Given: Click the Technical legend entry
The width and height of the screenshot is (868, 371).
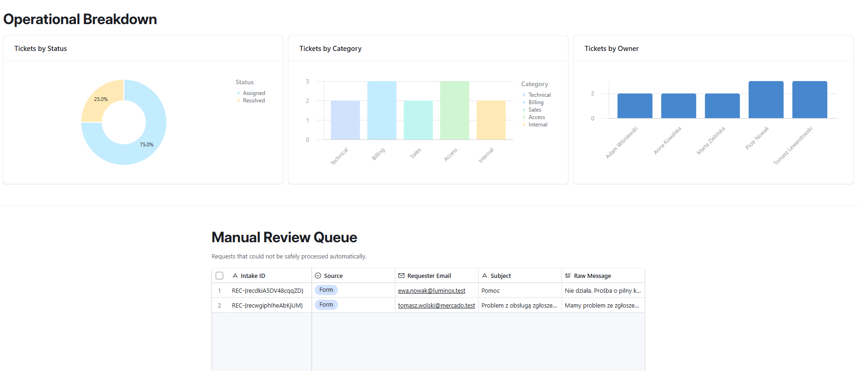Looking at the screenshot, I should [x=537, y=95].
